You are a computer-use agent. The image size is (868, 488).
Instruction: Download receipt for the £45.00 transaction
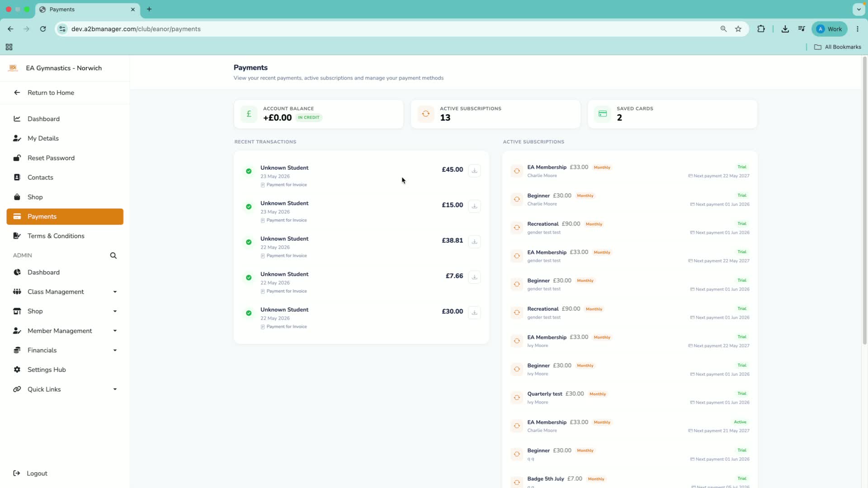(474, 170)
